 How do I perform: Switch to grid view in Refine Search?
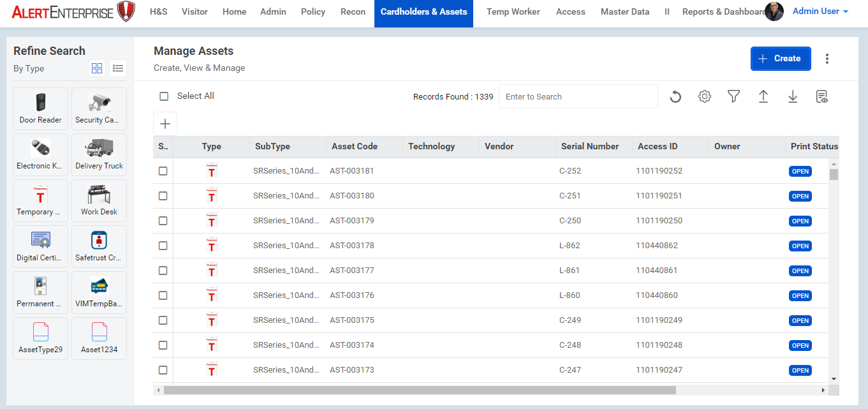click(x=97, y=68)
